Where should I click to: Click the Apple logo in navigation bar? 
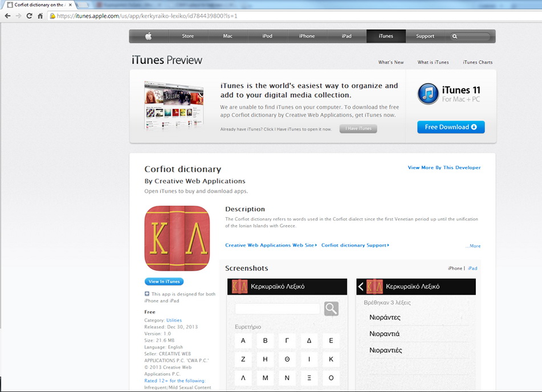pyautogui.click(x=148, y=36)
